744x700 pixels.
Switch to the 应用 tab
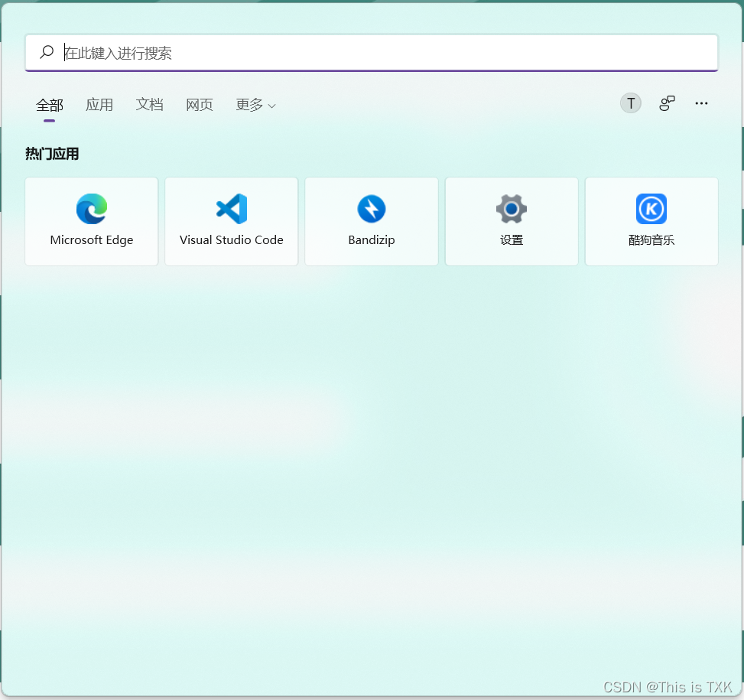pos(99,104)
